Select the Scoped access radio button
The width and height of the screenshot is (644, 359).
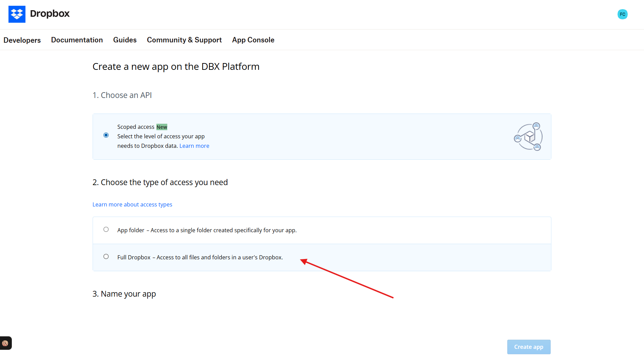(x=106, y=135)
